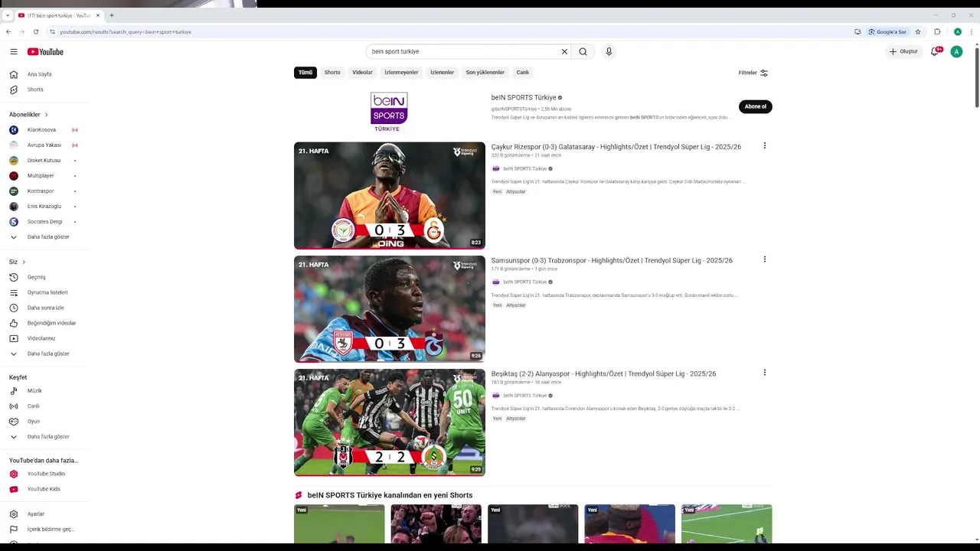Viewport: 980px width, 551px height.
Task: Open the Avrupa Yakası subscription
Action: tap(44, 145)
